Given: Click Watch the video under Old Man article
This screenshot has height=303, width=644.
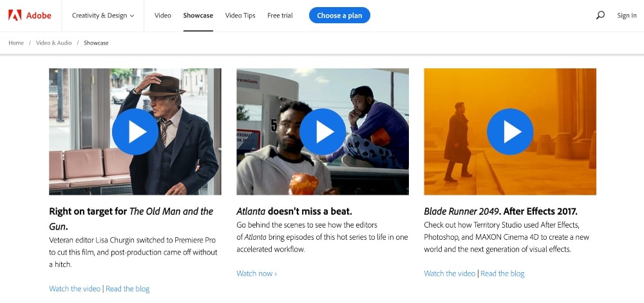Looking at the screenshot, I should pos(75,289).
